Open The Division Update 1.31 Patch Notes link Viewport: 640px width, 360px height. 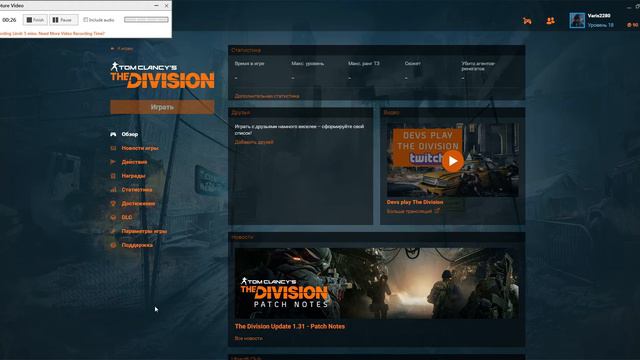290,327
